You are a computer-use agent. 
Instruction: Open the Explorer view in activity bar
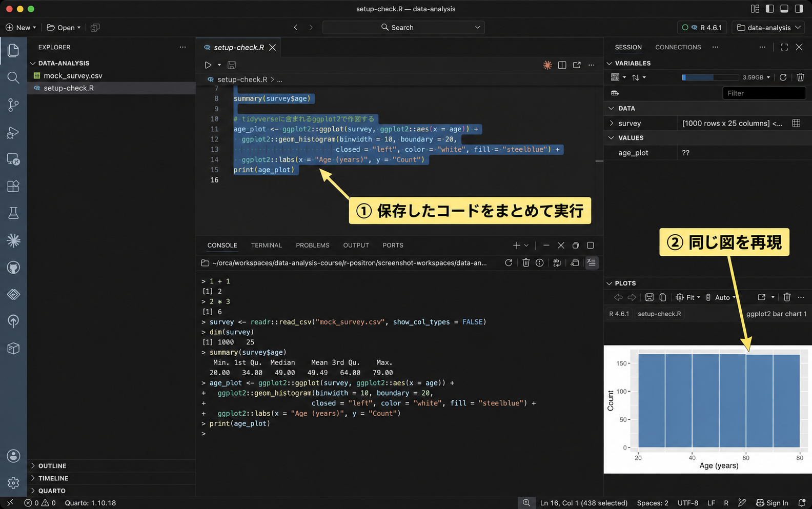pyautogui.click(x=13, y=50)
